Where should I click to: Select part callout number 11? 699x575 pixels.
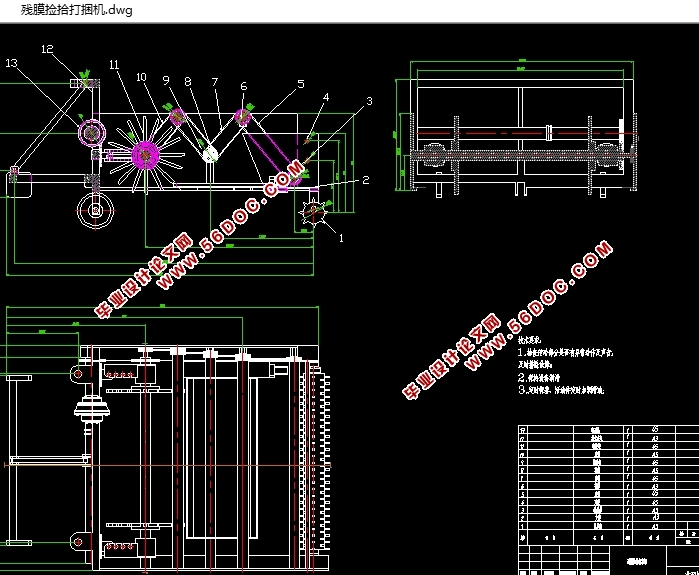(114, 65)
